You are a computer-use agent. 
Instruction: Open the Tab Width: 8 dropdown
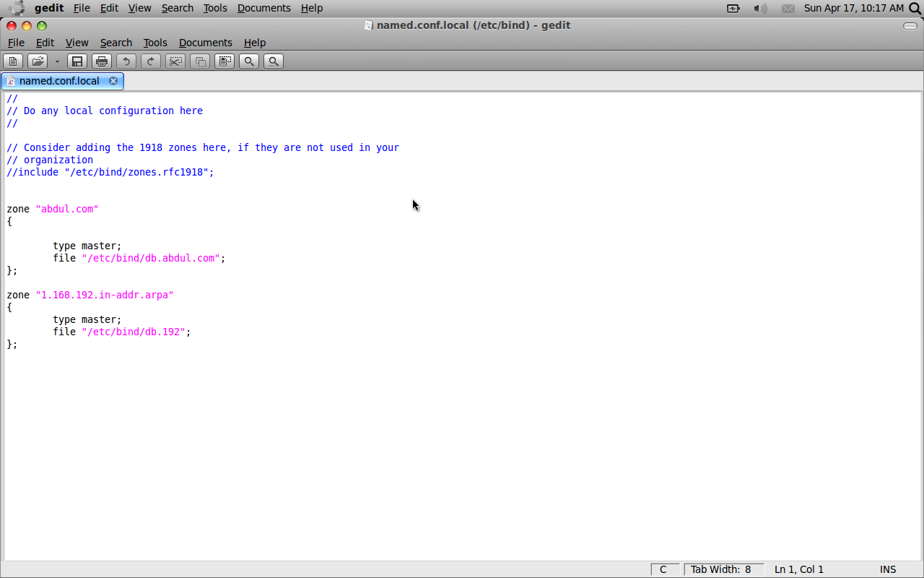[723, 569]
